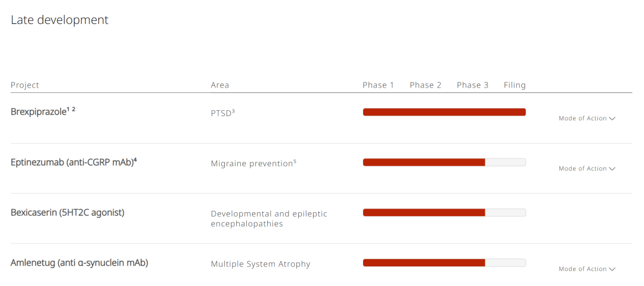Click the Project column header

coord(25,85)
